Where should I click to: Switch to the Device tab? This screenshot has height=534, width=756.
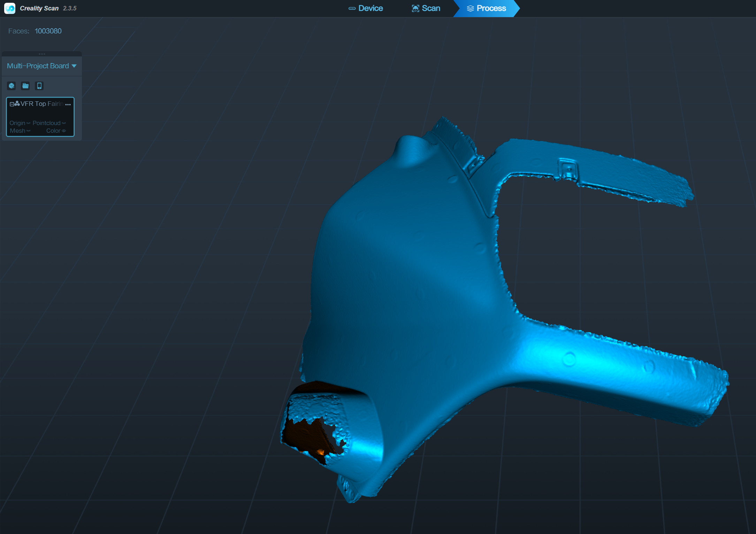(366, 8)
